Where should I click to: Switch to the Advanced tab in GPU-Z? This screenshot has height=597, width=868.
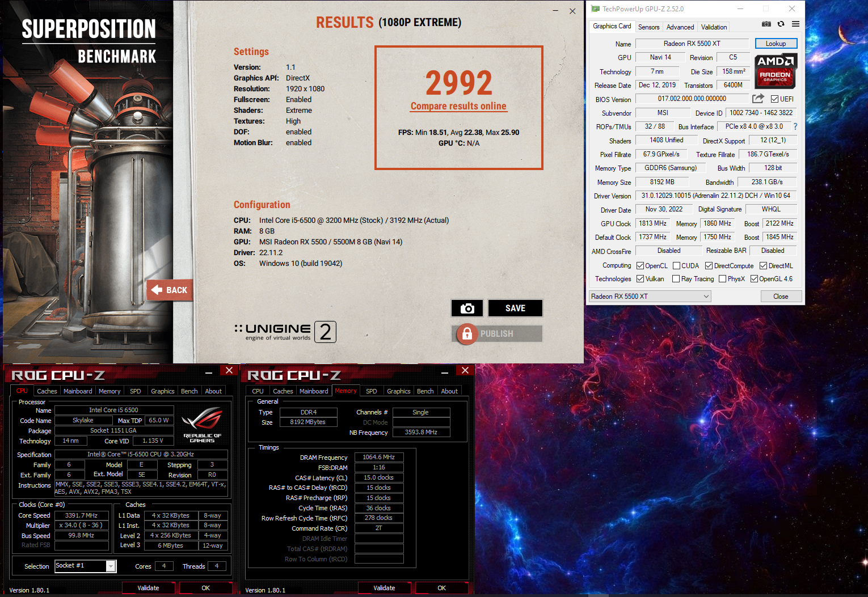tap(680, 27)
